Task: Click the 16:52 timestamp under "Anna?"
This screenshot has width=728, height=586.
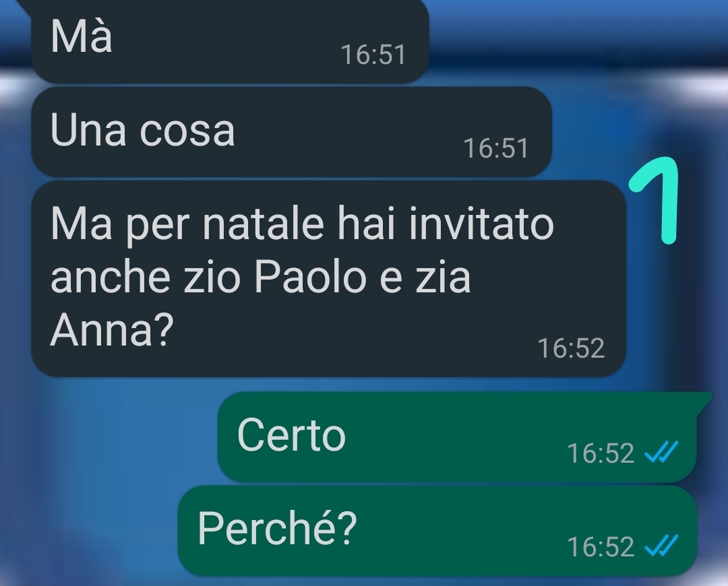Action: (x=571, y=348)
